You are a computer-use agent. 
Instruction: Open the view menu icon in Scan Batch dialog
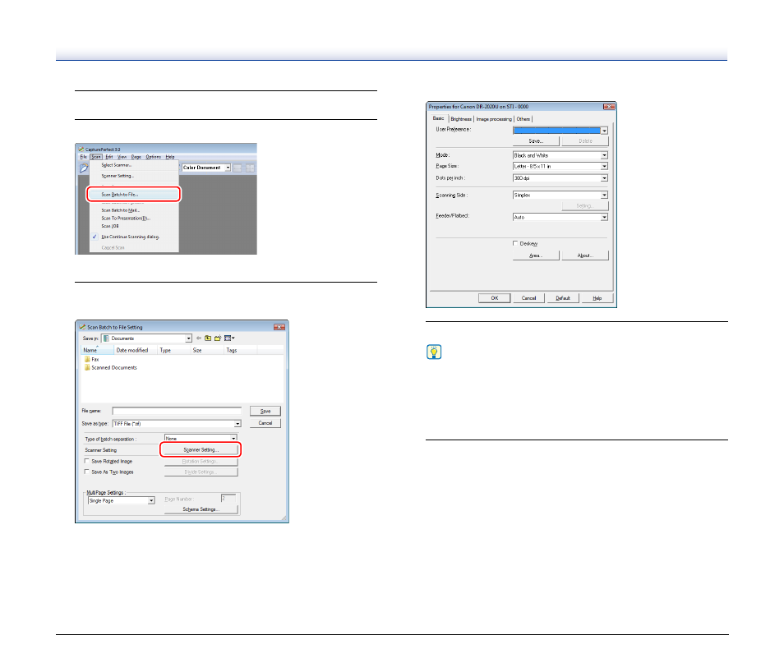229,338
